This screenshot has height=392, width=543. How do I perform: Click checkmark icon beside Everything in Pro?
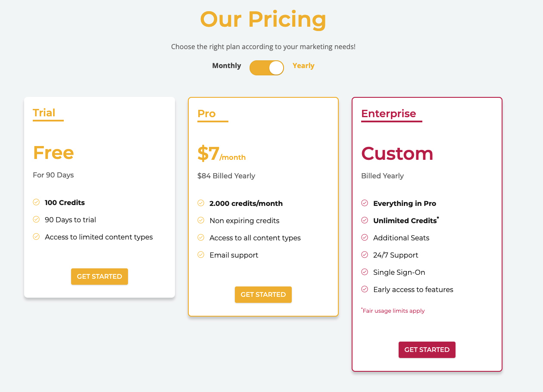click(365, 203)
